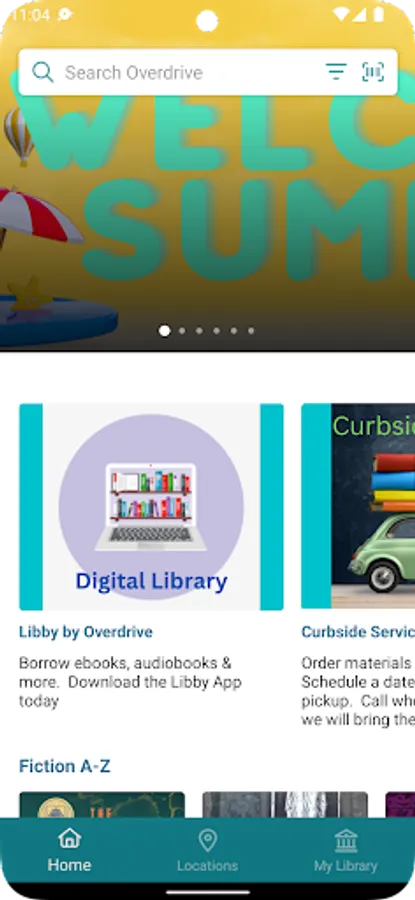
Task: Open the Locations map pin icon
Action: coord(207,840)
